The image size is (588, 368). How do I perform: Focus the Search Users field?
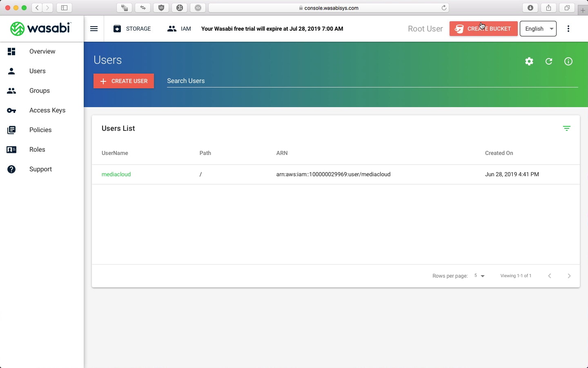tap(372, 81)
